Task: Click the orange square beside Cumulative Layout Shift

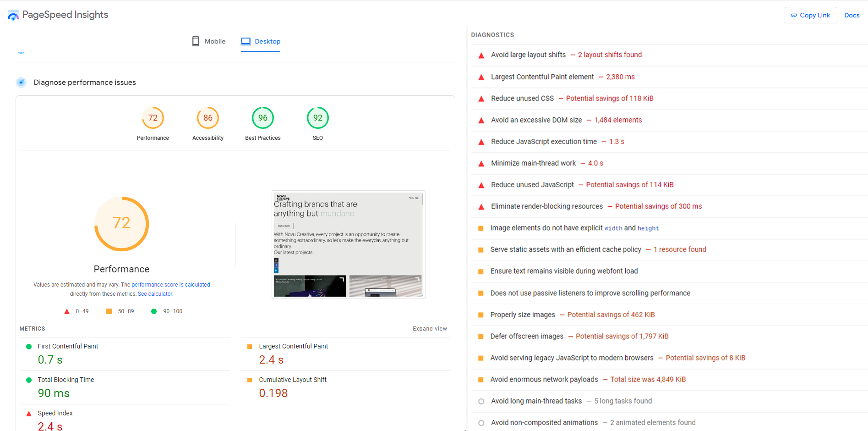Action: coord(250,380)
